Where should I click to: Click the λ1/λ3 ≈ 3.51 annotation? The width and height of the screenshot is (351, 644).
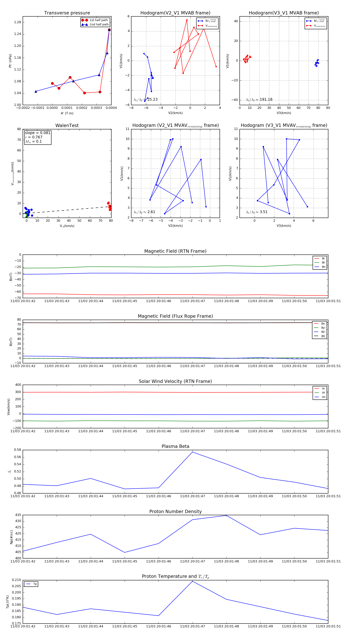point(257,212)
